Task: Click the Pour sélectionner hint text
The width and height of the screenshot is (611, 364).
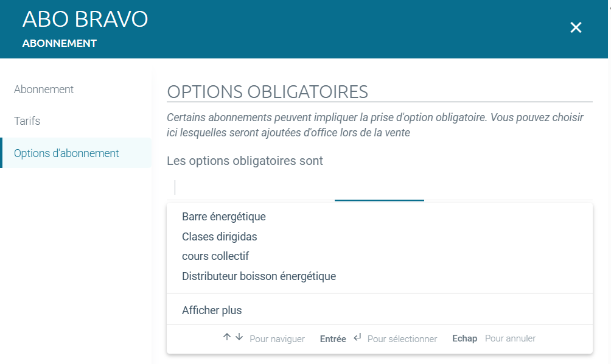Action: 402,339
